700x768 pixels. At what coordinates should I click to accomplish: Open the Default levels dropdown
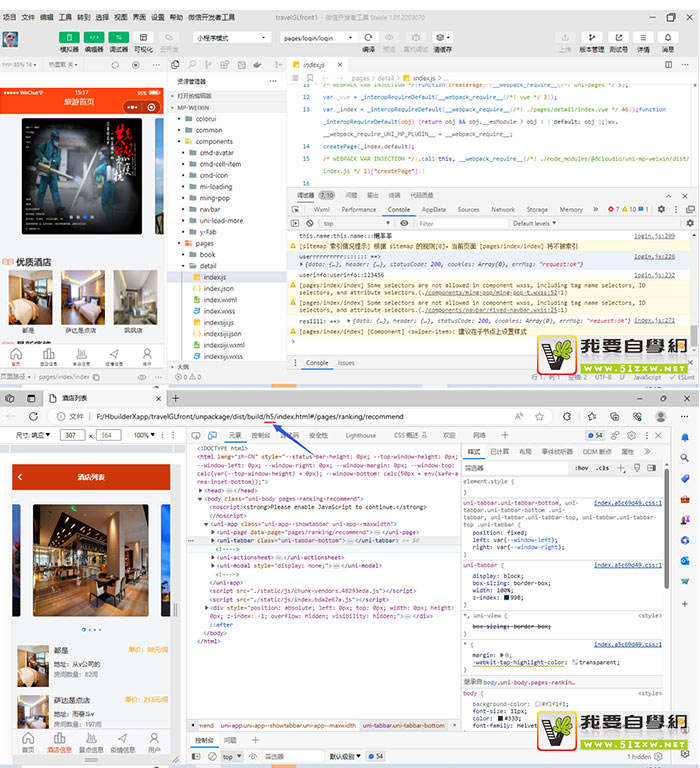coord(534,223)
